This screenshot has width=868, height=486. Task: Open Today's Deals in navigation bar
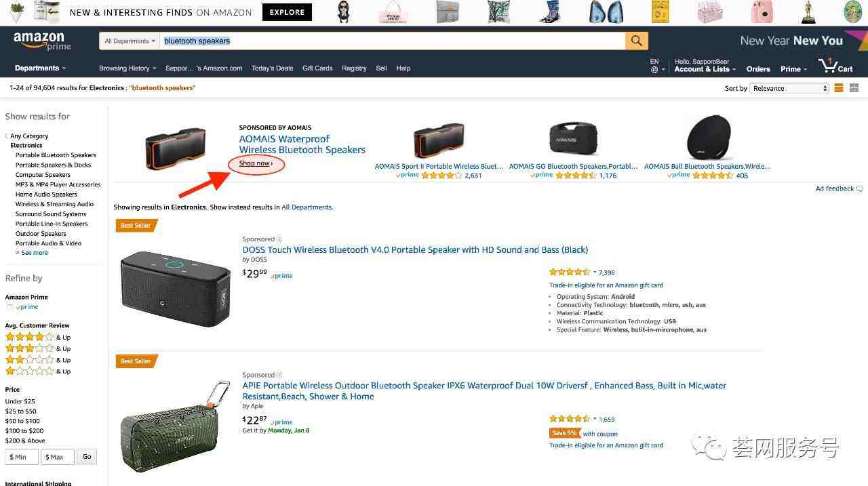point(272,68)
